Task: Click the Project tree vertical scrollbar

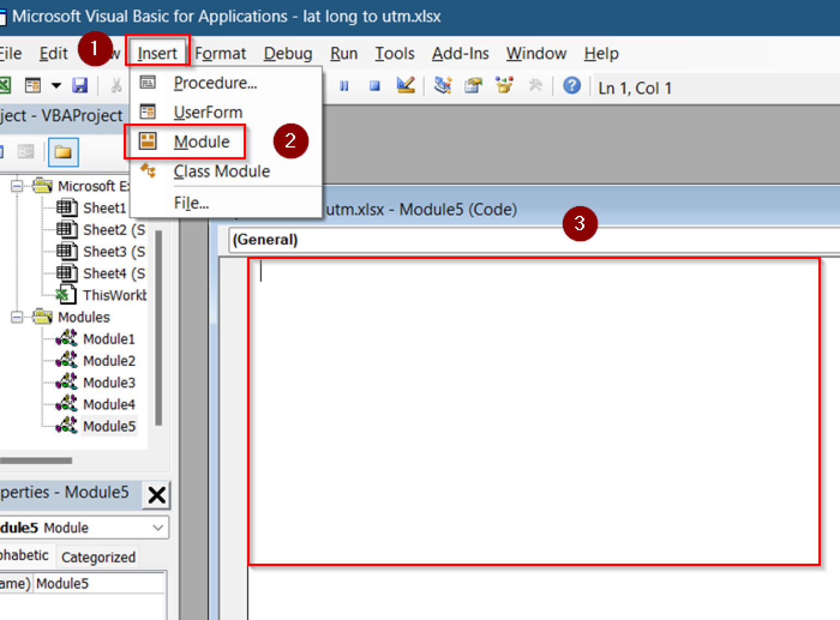Action: tap(159, 328)
